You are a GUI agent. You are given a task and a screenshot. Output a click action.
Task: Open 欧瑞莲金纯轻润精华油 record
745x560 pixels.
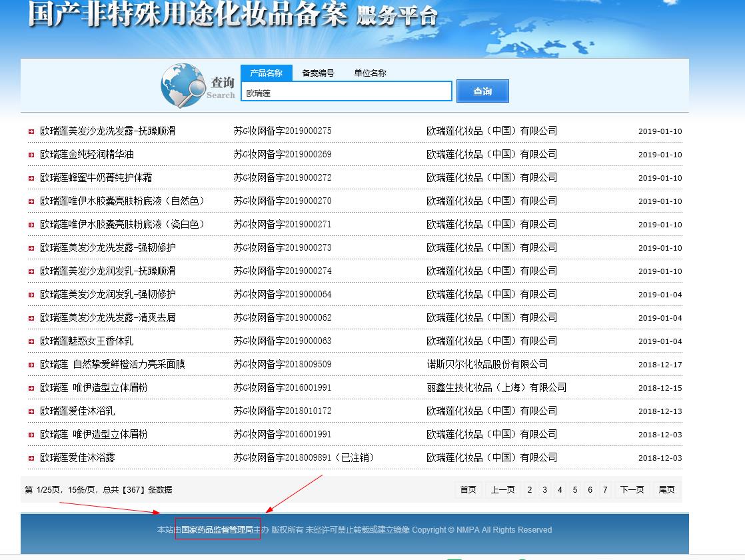[87, 154]
